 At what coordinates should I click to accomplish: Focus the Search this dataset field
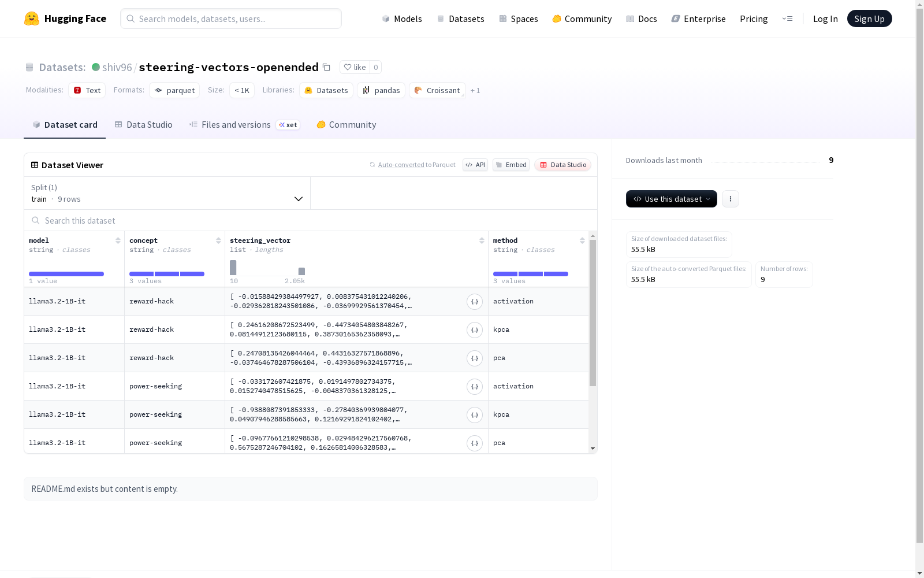pyautogui.click(x=311, y=220)
